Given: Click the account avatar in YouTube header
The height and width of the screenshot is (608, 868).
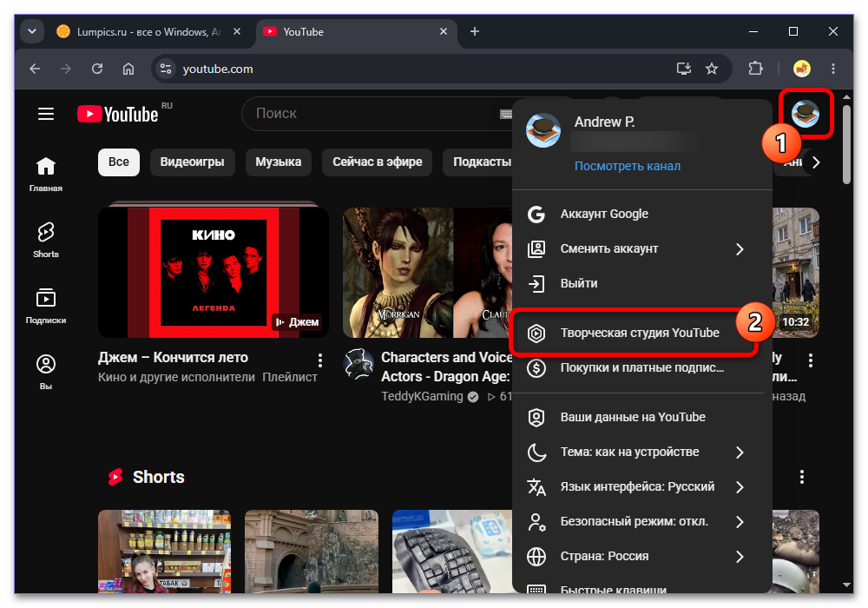Looking at the screenshot, I should click(806, 114).
